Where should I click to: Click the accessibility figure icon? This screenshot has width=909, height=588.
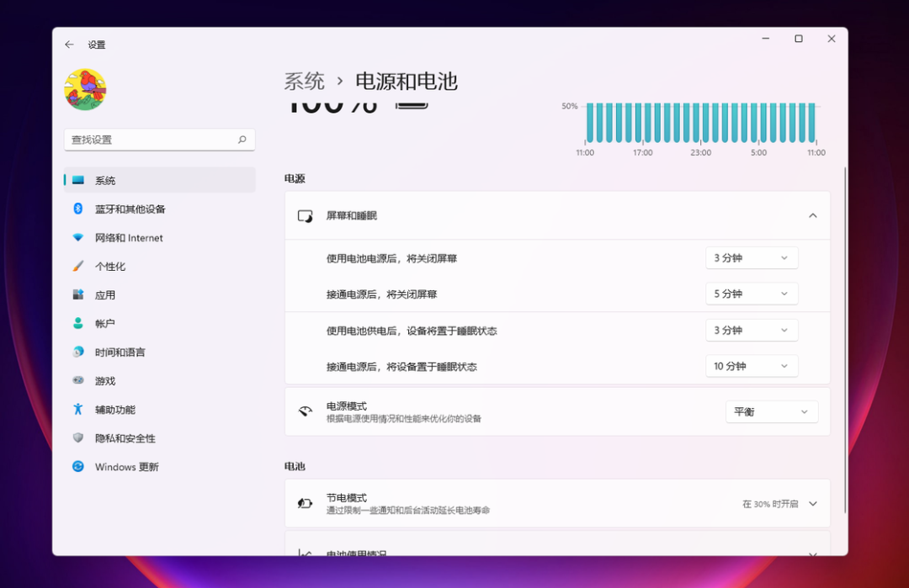78,409
